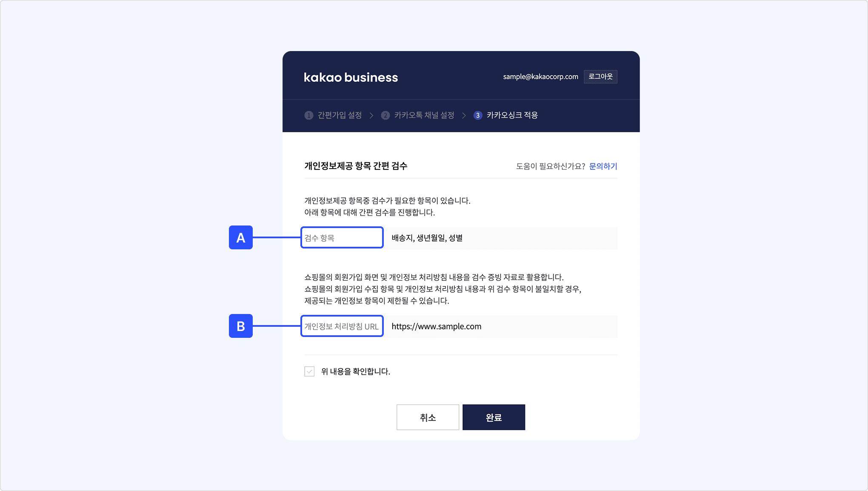This screenshot has width=868, height=491.
Task: Click the 문의하기 link
Action: click(603, 166)
